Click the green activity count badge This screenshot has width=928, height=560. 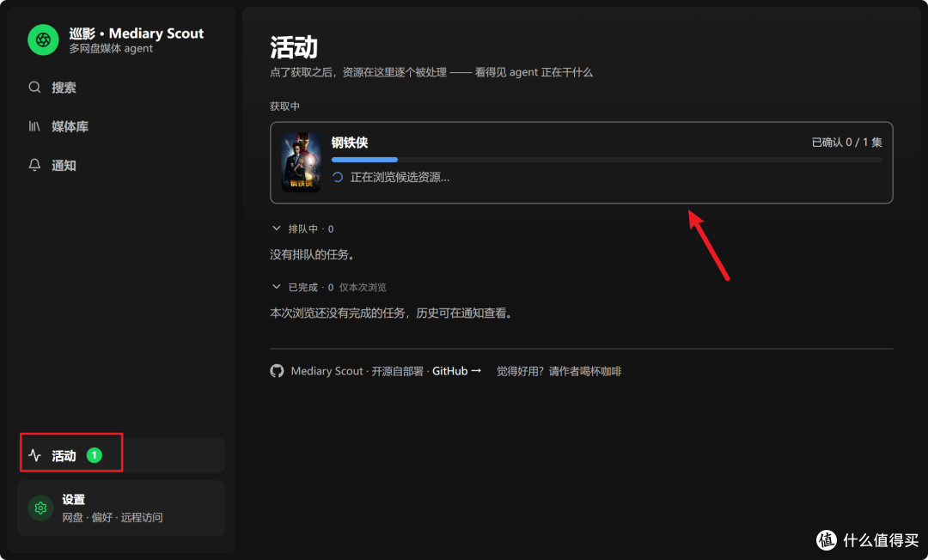[x=95, y=455]
